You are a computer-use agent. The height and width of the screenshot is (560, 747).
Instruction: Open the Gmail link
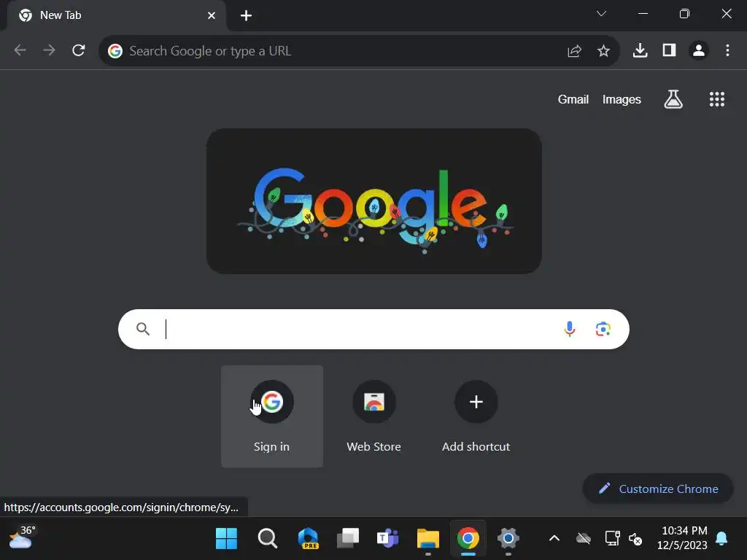click(573, 99)
